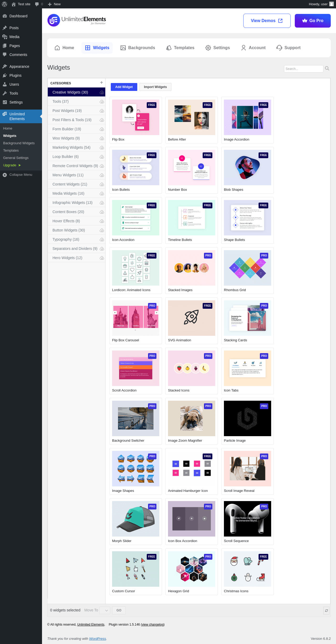
Task: Open the comments bubble in admin bar
Action: (39, 4)
